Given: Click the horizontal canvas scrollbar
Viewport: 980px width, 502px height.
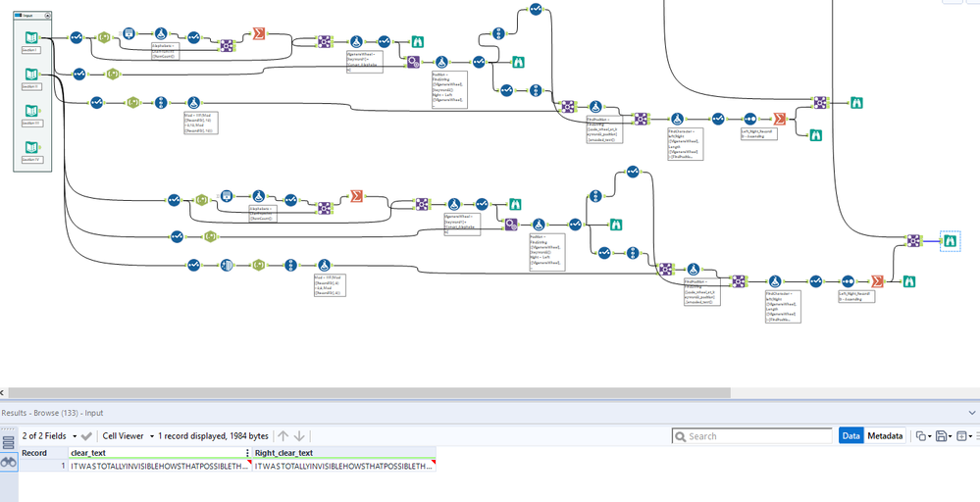Looking at the screenshot, I should tap(369, 393).
